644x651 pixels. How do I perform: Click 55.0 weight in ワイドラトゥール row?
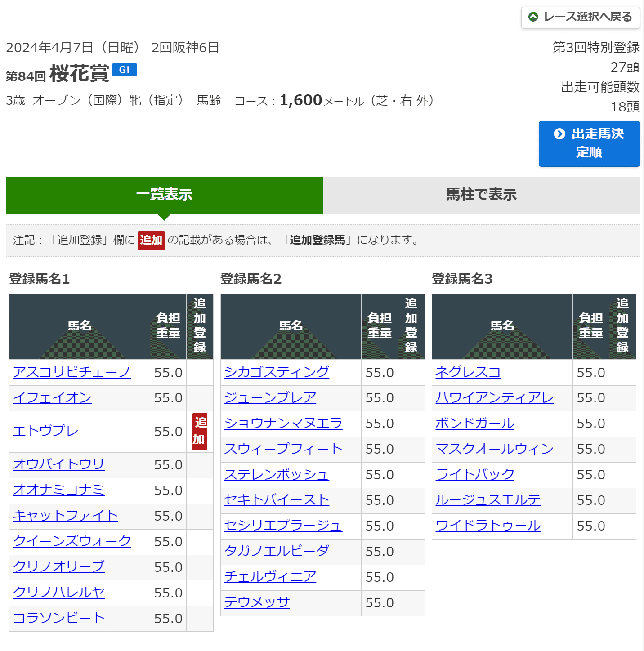pos(591,526)
